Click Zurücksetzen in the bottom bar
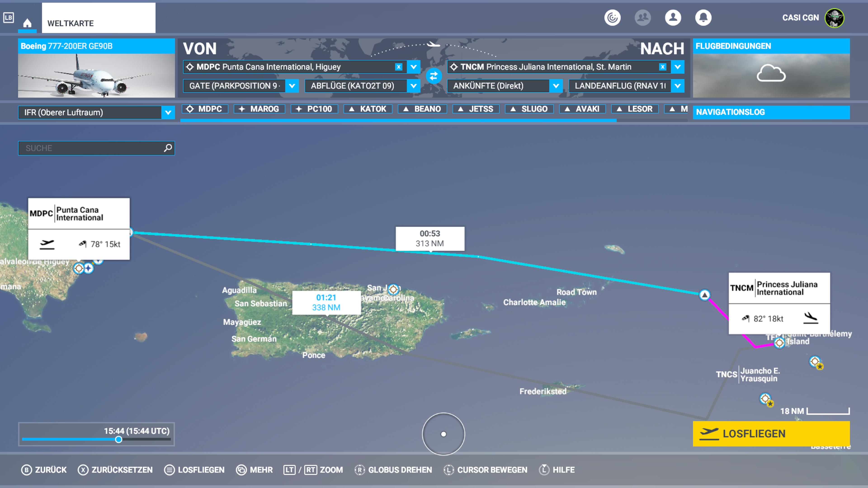 pos(115,469)
